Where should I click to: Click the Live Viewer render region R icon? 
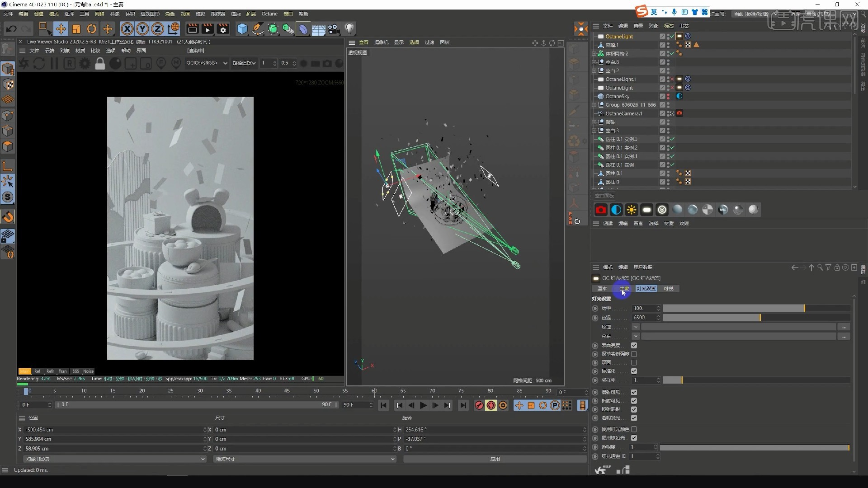point(69,63)
